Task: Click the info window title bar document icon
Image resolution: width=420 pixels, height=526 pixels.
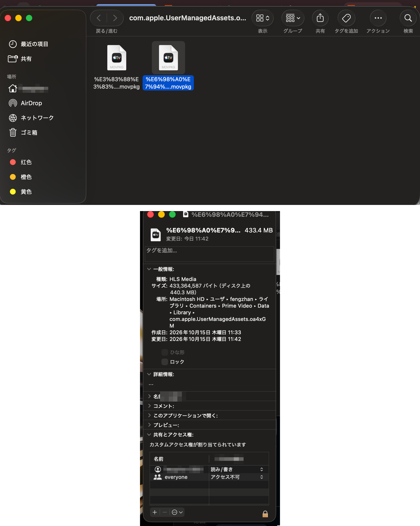Action: [x=185, y=214]
